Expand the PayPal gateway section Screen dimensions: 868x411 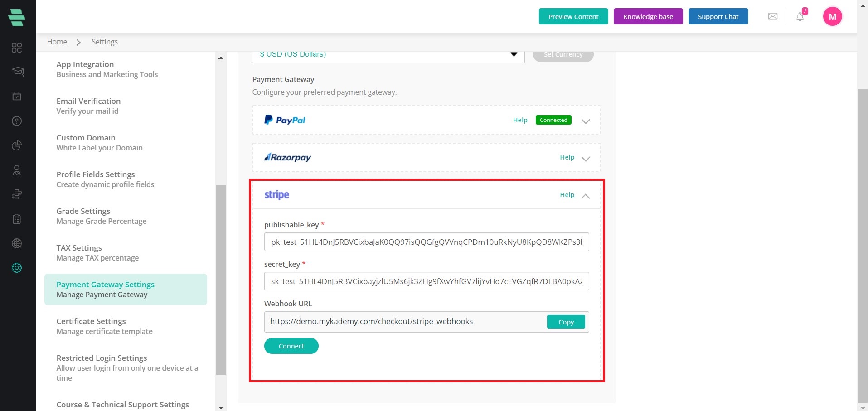click(586, 121)
